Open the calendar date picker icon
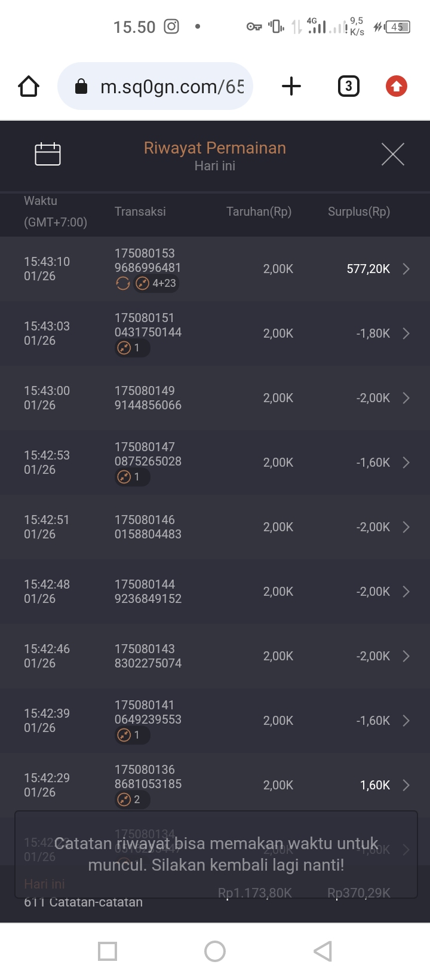 [48, 154]
